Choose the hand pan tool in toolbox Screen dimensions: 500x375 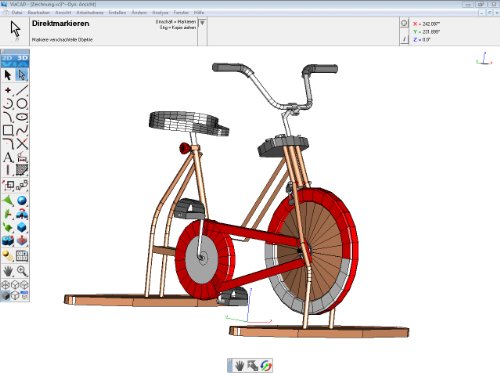click(x=8, y=271)
